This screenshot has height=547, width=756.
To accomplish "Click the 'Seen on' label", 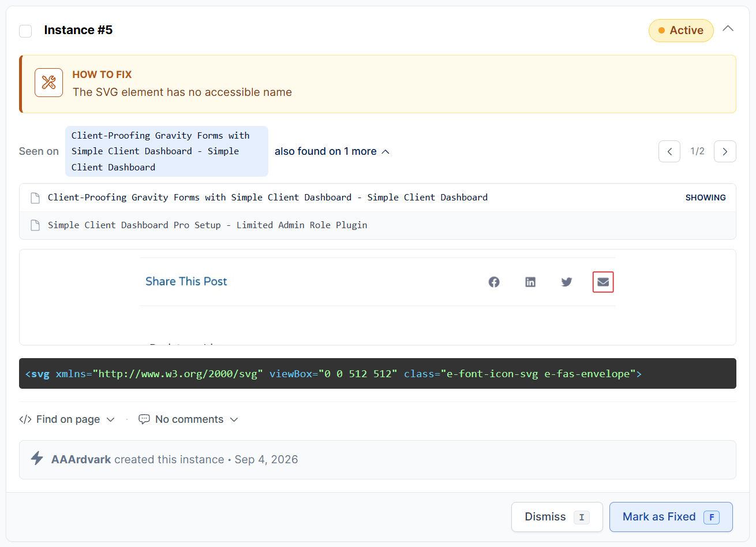I will (39, 151).
